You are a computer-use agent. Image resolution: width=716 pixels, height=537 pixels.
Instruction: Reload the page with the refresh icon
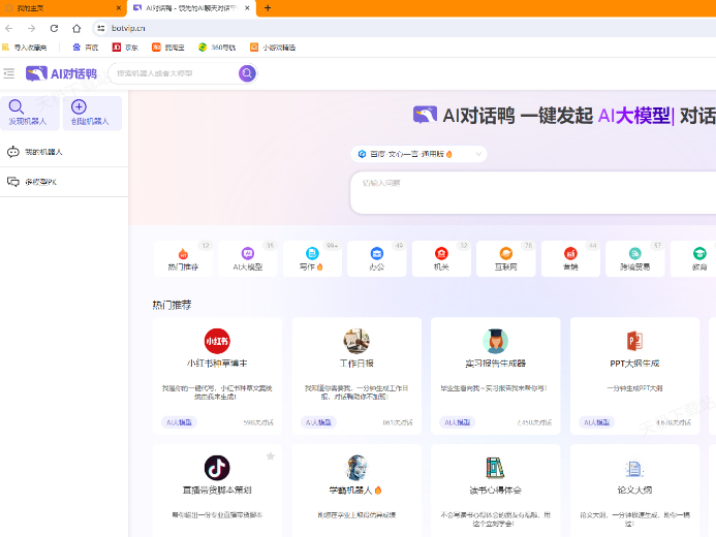pyautogui.click(x=54, y=28)
